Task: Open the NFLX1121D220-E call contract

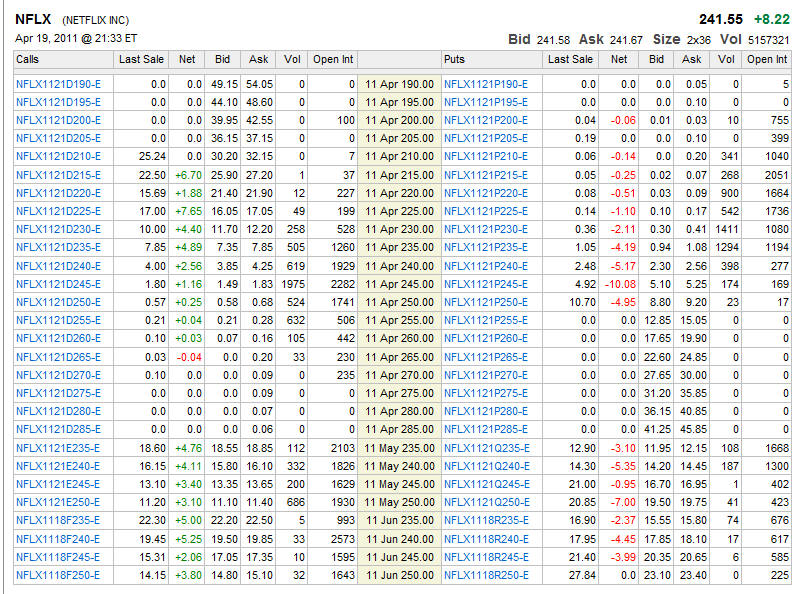Action: [58, 193]
